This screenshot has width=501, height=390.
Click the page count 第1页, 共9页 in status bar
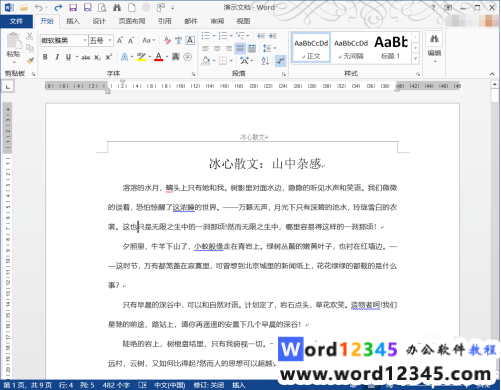pos(28,385)
